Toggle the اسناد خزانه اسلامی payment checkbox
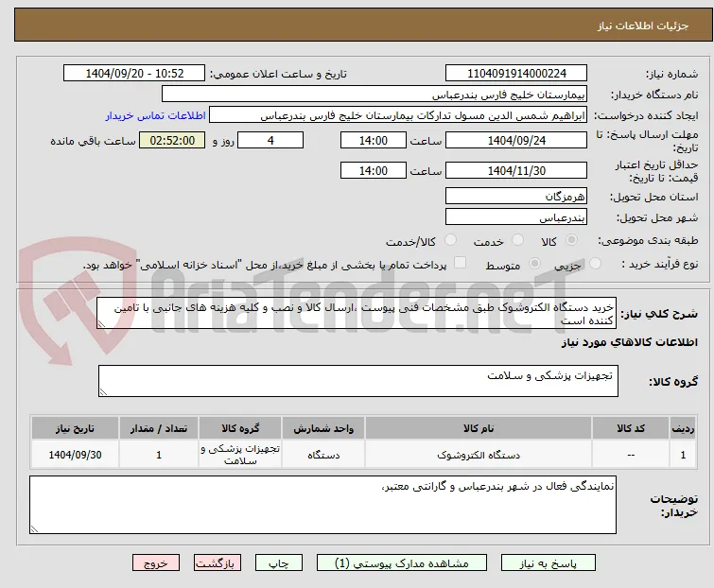 pyautogui.click(x=461, y=263)
